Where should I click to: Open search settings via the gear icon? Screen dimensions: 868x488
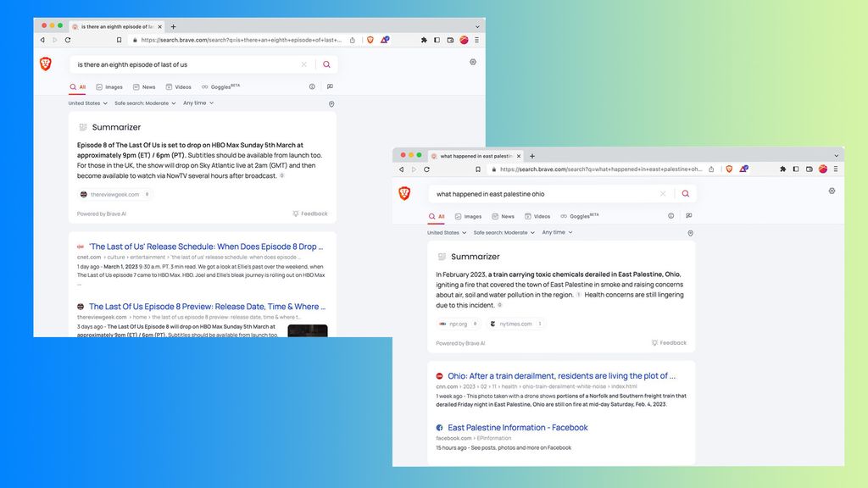832,191
